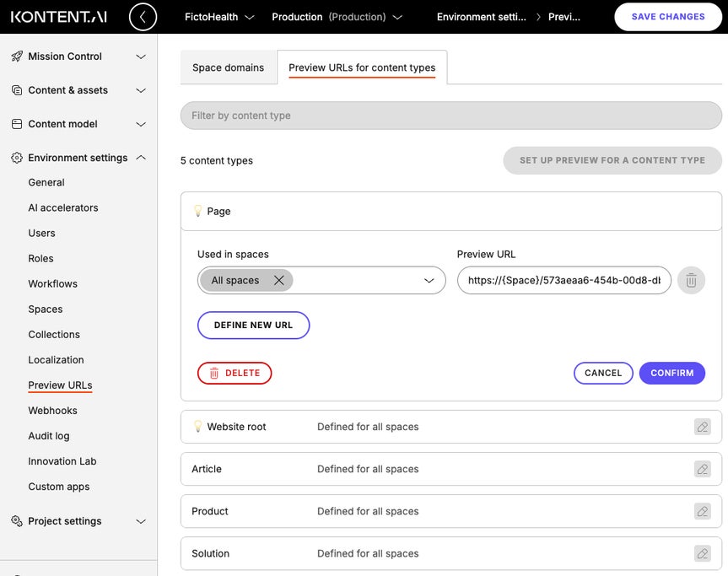
Task: Click the Define New URL button
Action: click(x=254, y=325)
